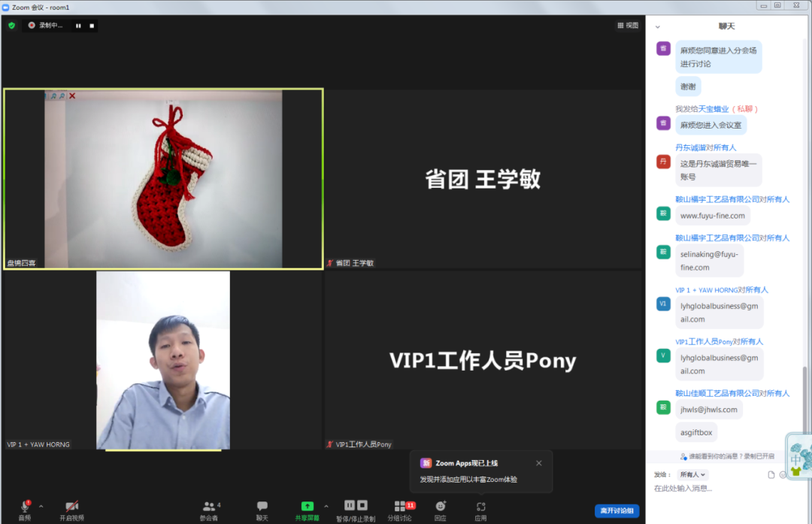Select the 盘锦四喜 video tile with stocking
The height and width of the screenshot is (524, 812).
click(164, 179)
